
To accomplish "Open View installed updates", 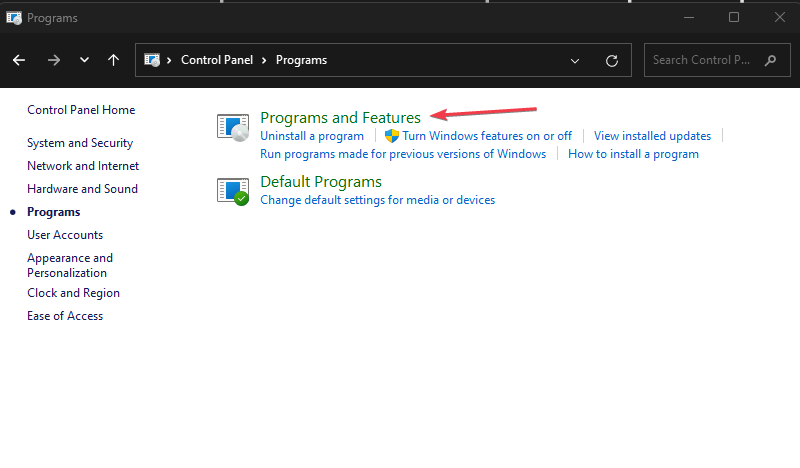I will click(x=652, y=136).
